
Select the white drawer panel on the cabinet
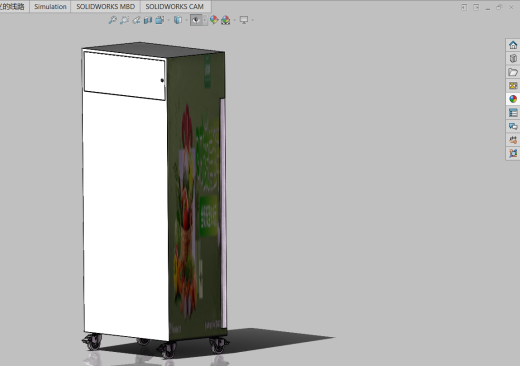pyautogui.click(x=123, y=75)
